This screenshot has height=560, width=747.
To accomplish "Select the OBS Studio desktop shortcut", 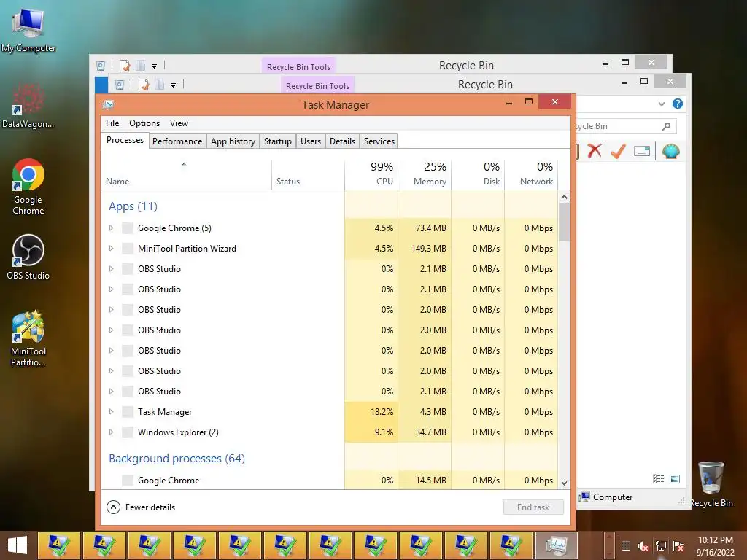I will (28, 257).
